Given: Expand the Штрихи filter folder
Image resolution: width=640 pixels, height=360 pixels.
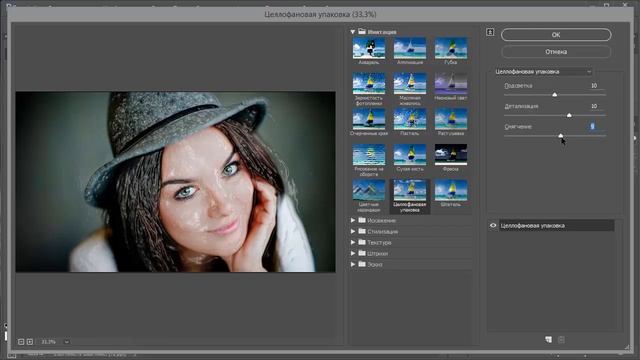Looking at the screenshot, I should tap(353, 253).
